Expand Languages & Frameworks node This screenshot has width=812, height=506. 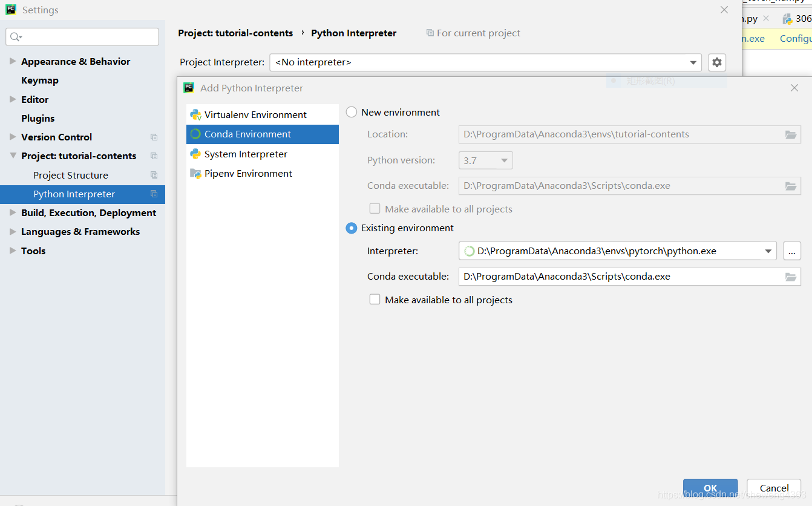[x=13, y=231]
